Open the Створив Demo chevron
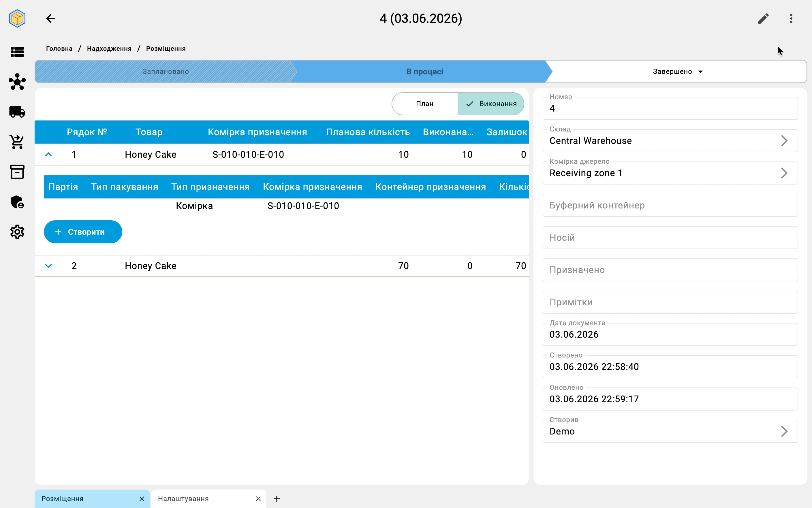The image size is (812, 508). point(784,431)
